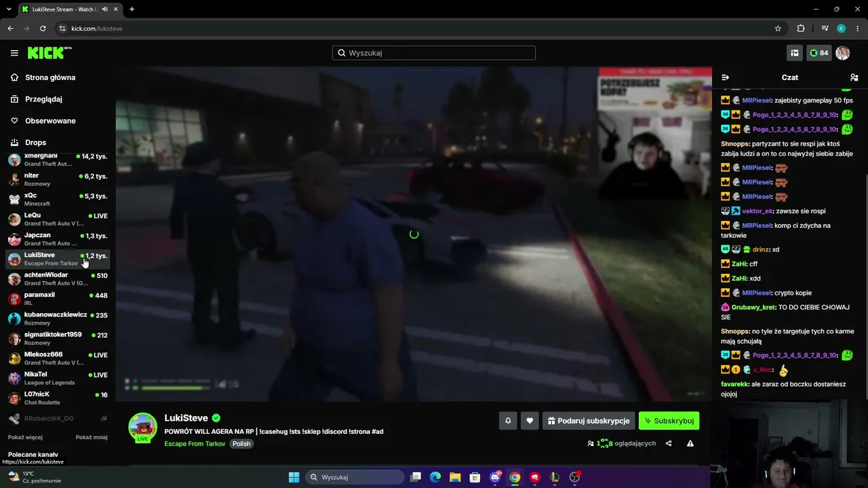Open the browser extensions puzzle icon

coord(801,28)
